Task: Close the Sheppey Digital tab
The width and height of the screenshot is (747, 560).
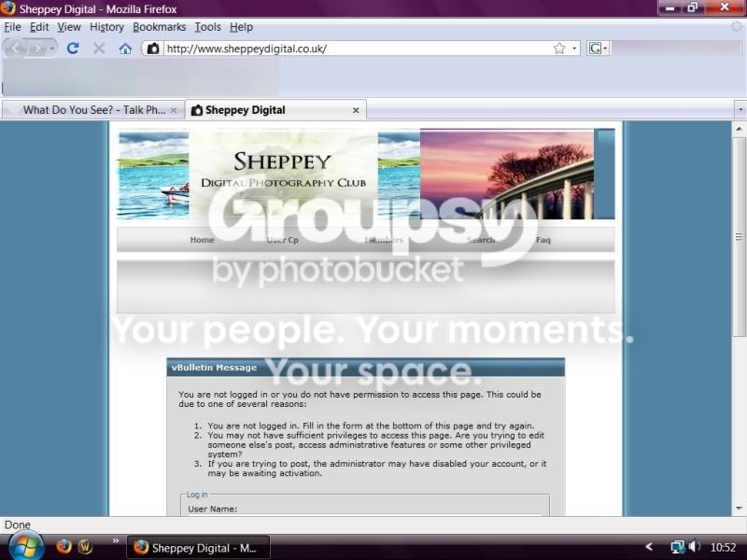Action: [x=356, y=110]
